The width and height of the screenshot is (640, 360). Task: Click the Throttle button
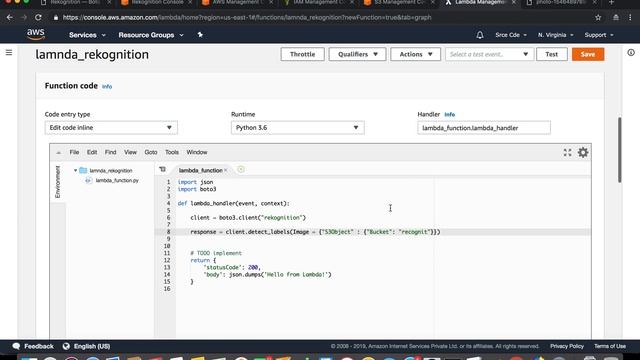[x=302, y=54]
